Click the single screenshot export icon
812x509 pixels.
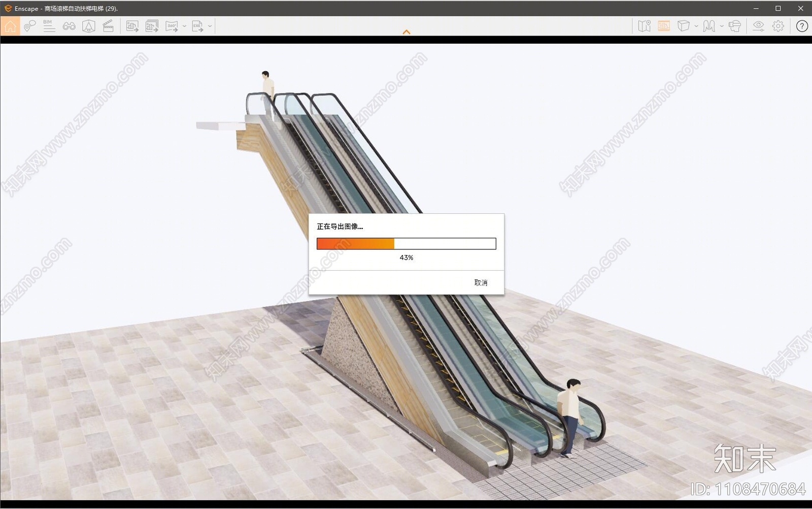132,26
